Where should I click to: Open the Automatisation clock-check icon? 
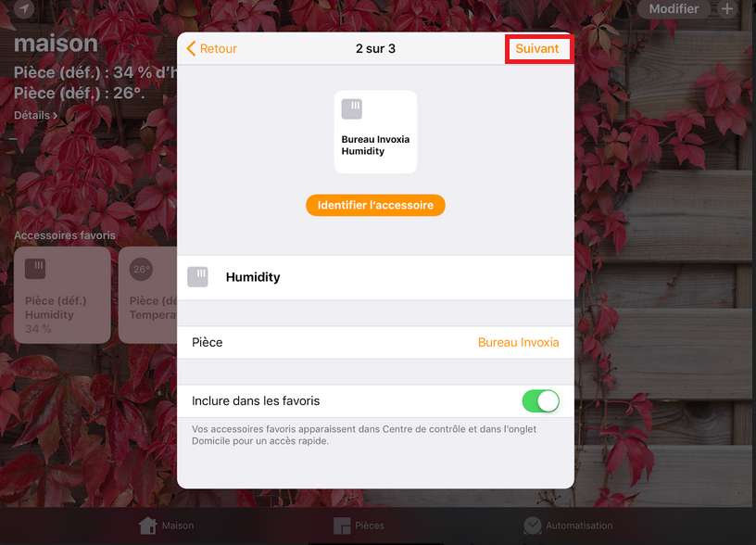pyautogui.click(x=533, y=526)
